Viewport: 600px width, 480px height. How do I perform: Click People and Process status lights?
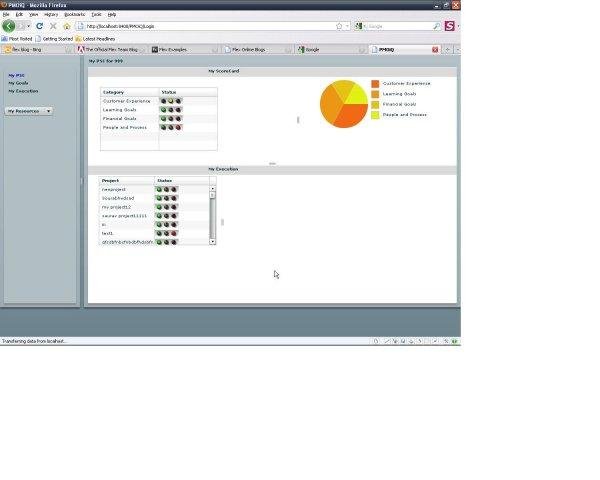[x=171, y=127]
